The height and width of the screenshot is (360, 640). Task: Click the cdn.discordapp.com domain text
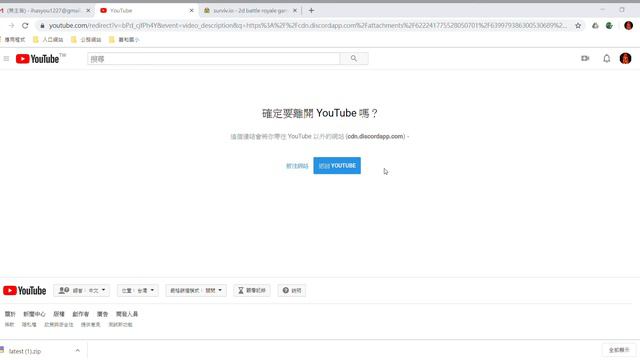(376, 136)
